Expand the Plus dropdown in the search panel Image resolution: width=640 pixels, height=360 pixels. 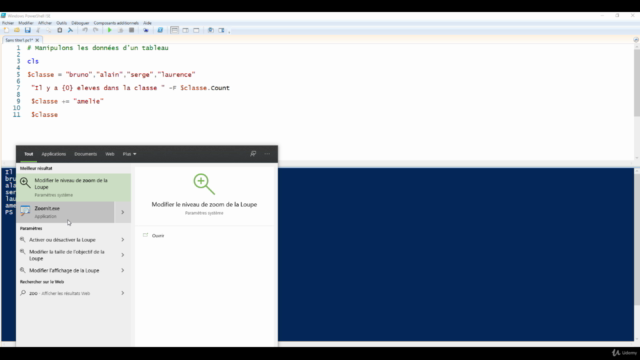129,154
